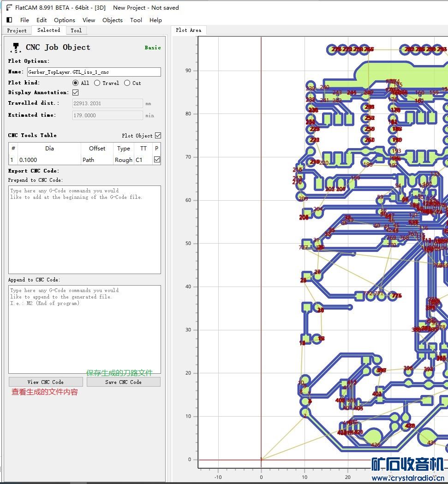Screen dimensions: 448x484
Task: Toggle the Plot Object checkbox
Action: pos(158,136)
